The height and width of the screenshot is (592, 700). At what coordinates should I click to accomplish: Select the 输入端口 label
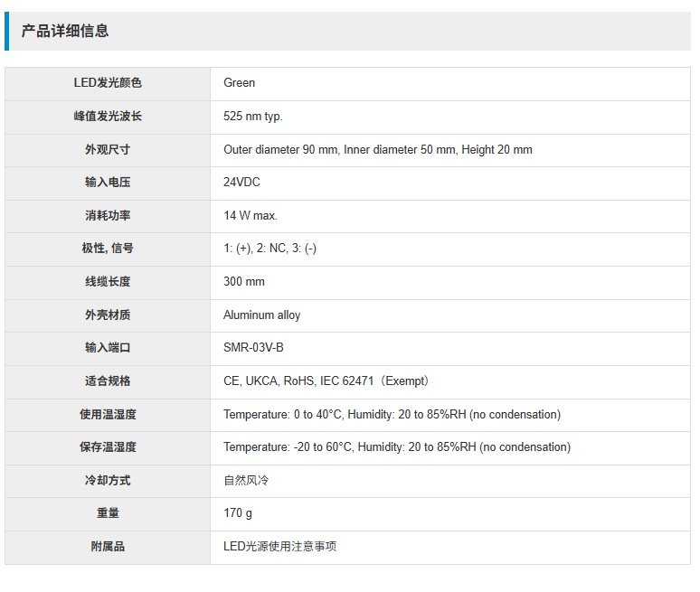point(108,348)
